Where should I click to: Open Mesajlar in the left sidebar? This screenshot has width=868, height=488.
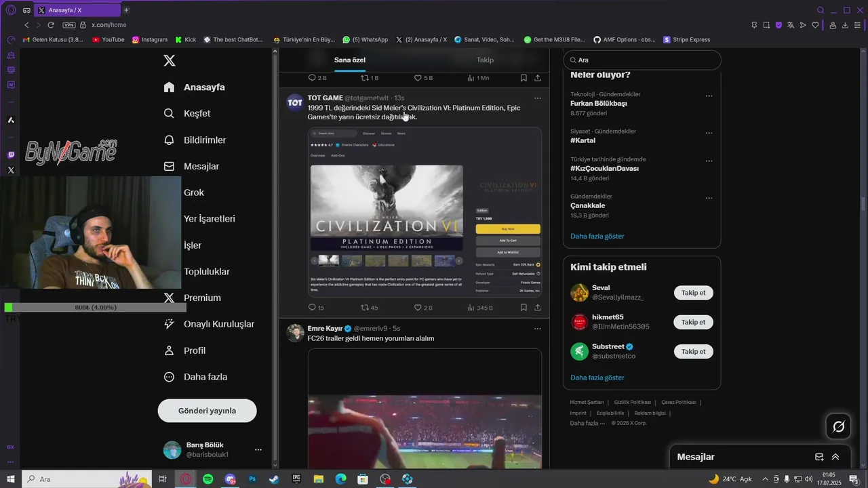(191, 166)
